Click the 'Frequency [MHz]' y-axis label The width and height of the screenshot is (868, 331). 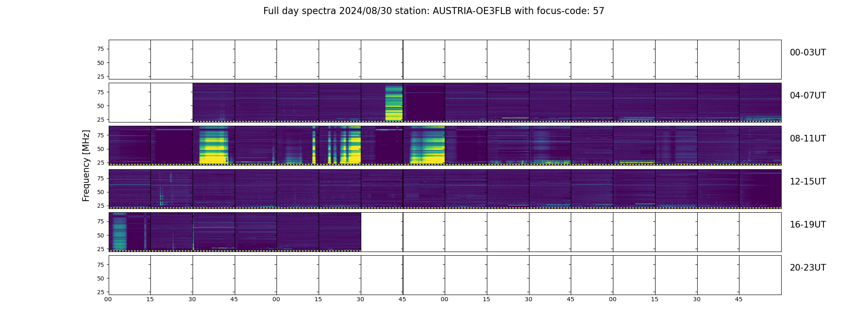point(86,166)
